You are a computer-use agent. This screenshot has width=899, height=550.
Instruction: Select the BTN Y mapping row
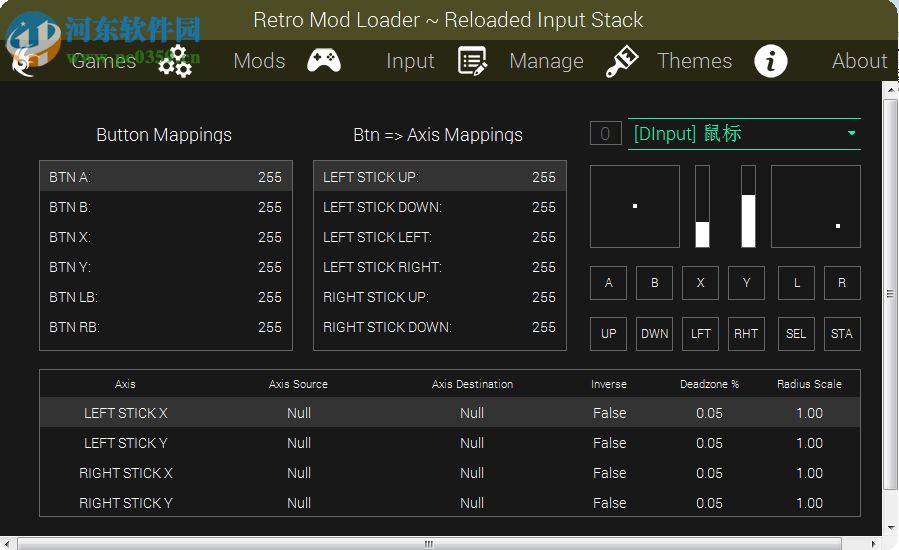coord(166,267)
